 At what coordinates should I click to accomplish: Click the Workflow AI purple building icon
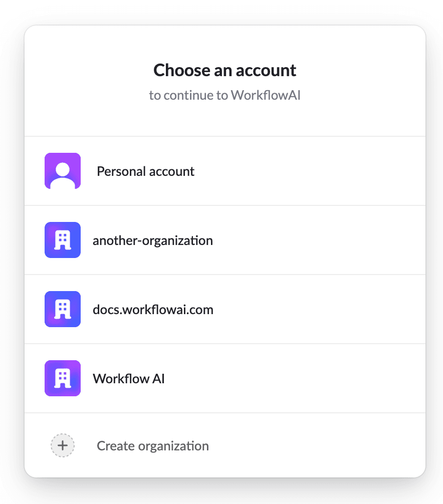pos(63,378)
